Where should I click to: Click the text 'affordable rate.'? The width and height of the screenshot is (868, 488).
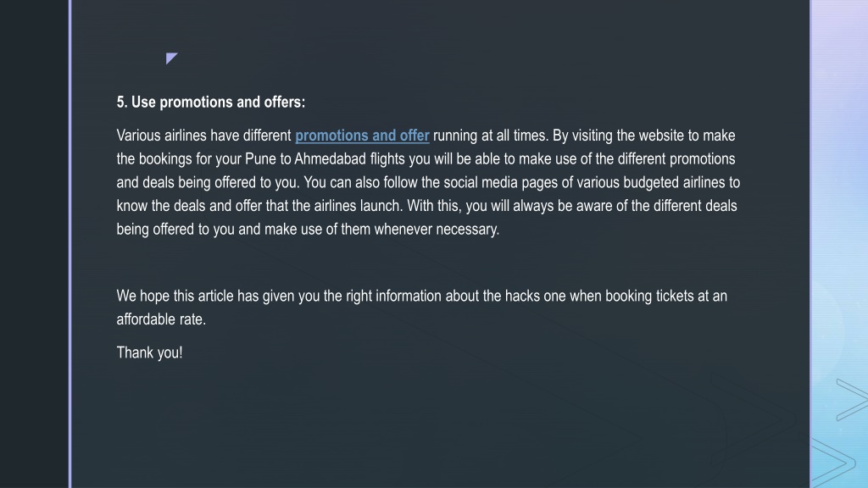(x=161, y=319)
